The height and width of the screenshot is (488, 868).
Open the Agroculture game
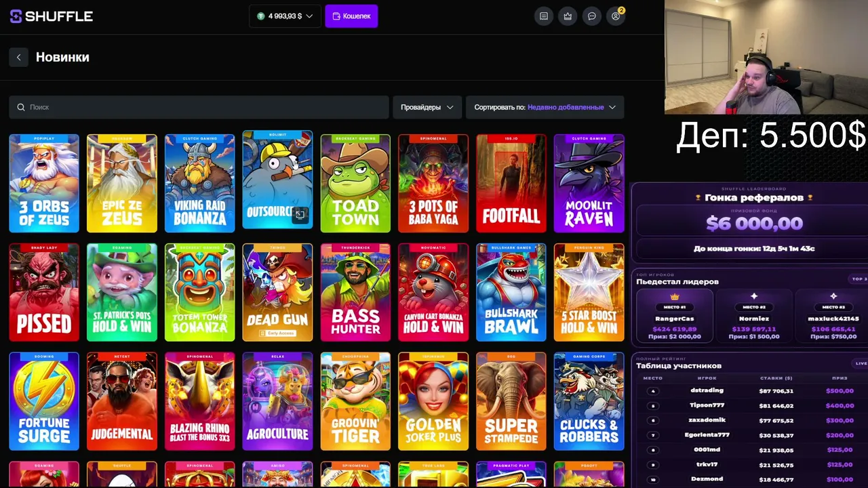277,401
